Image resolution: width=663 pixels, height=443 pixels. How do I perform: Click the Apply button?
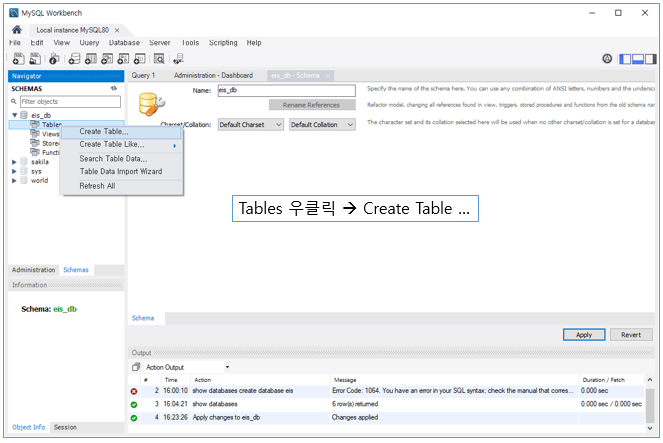(x=584, y=335)
